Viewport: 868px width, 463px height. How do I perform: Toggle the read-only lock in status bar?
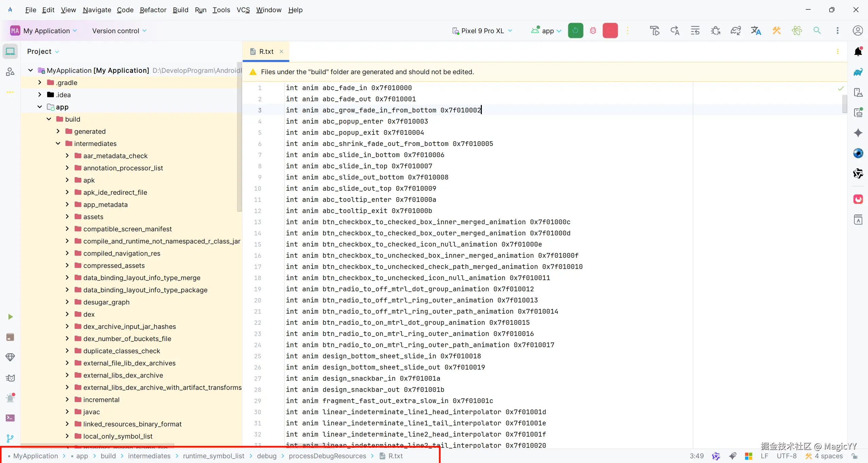[854, 456]
